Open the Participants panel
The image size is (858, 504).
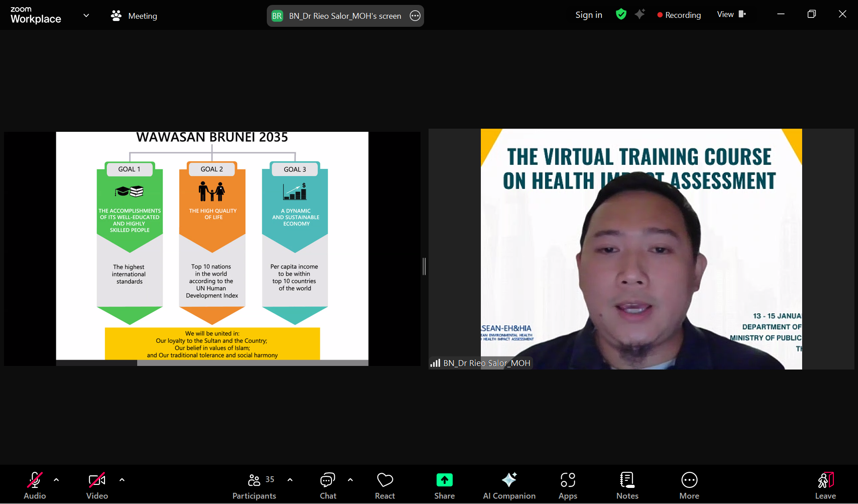click(254, 485)
